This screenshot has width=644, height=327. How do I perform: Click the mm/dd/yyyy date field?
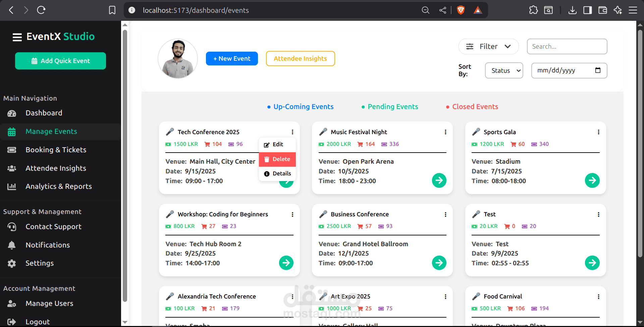click(569, 70)
